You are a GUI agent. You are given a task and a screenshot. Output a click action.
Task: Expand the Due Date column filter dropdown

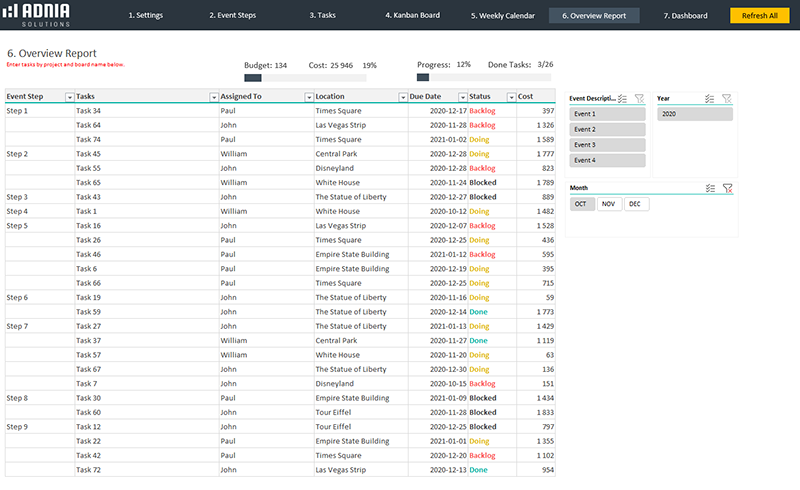[x=461, y=97]
